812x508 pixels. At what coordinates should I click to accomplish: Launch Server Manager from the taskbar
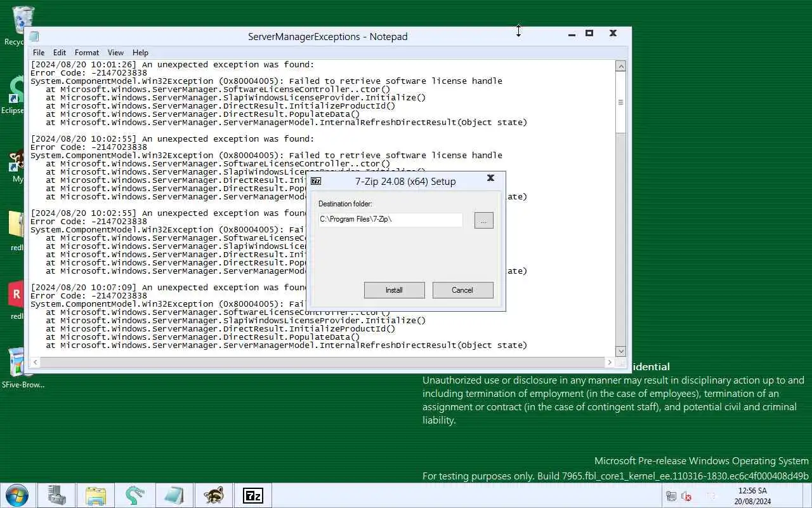tap(56, 495)
